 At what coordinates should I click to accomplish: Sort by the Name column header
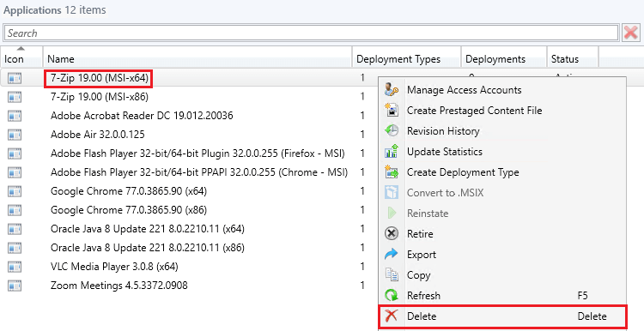point(197,57)
